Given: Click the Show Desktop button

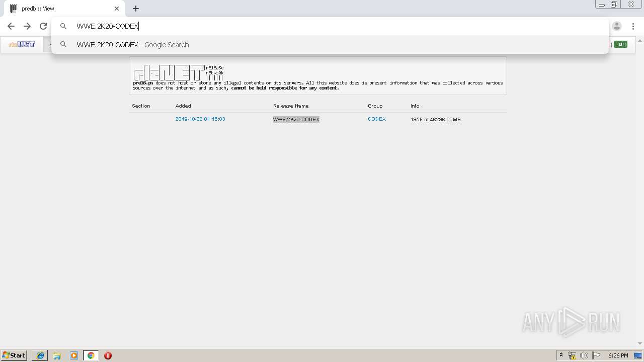Looking at the screenshot, I should (x=639, y=355).
